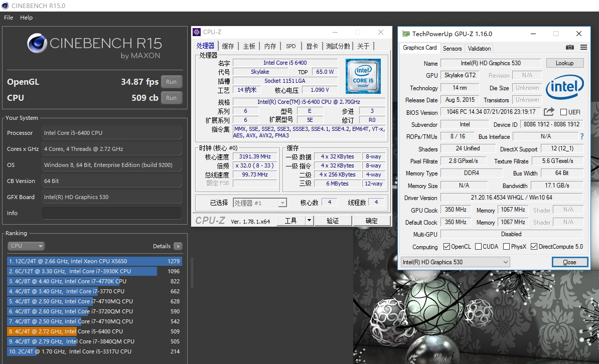The image size is (599, 364).
Task: Click the BIOS export arrow icon
Action: [549, 112]
